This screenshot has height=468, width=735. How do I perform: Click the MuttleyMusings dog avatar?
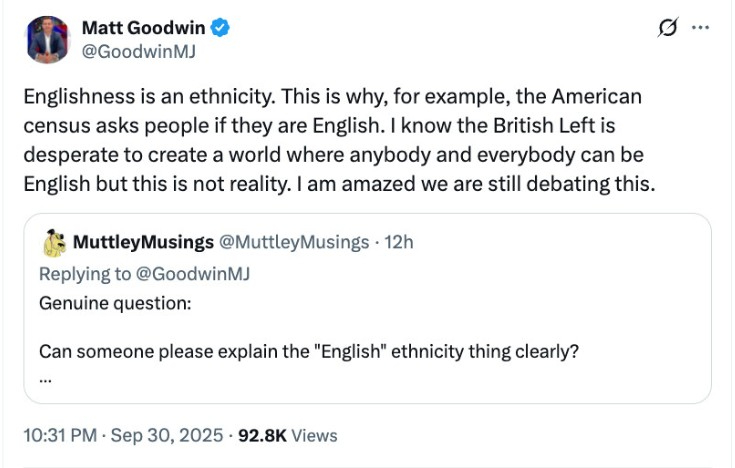(55, 243)
